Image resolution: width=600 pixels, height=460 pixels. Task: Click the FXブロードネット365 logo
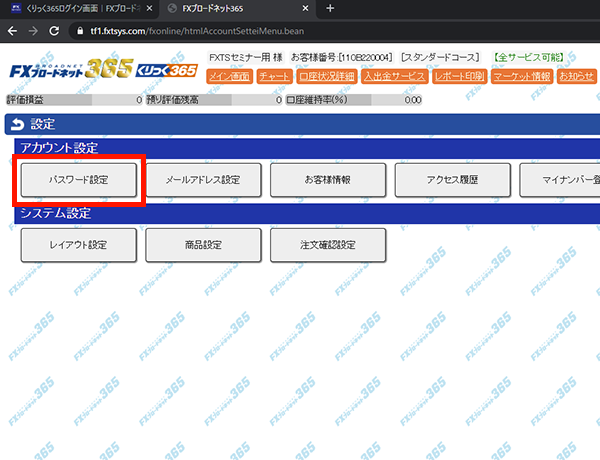pos(68,73)
